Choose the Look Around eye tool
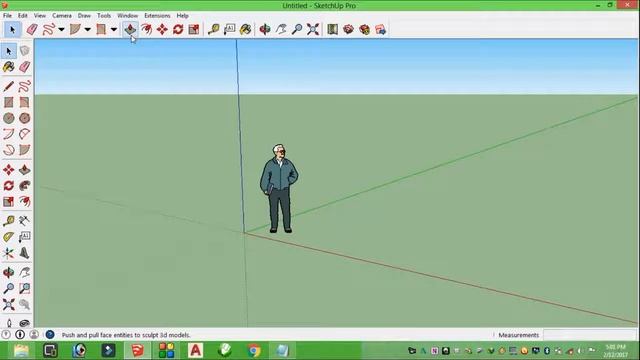Image resolution: width=640 pixels, height=360 pixels. coord(24,322)
